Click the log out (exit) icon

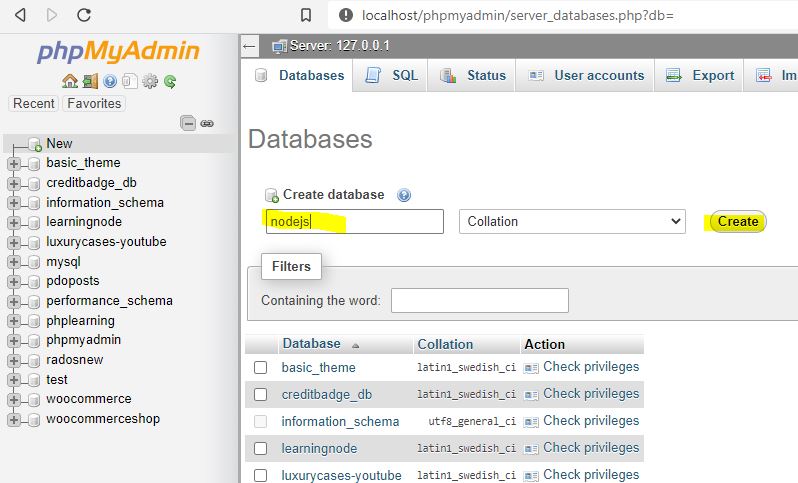90,81
